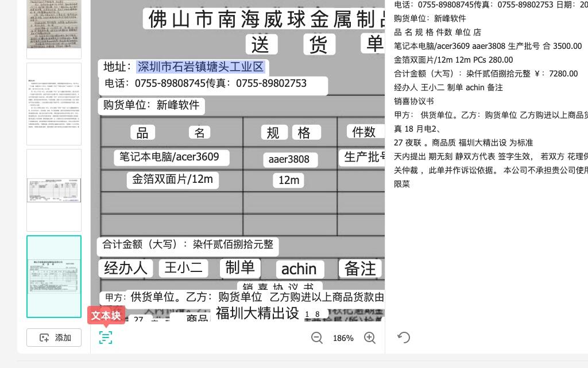Click the 金箔双面片/12m recognized block
This screenshot has height=368, width=588.
click(172, 179)
